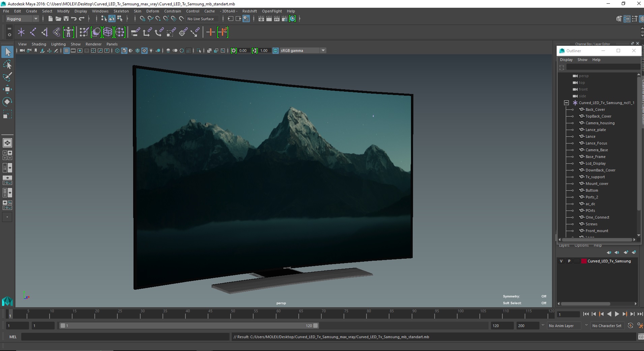
Task: Toggle wireframe shading in viewport
Action: coord(117,51)
